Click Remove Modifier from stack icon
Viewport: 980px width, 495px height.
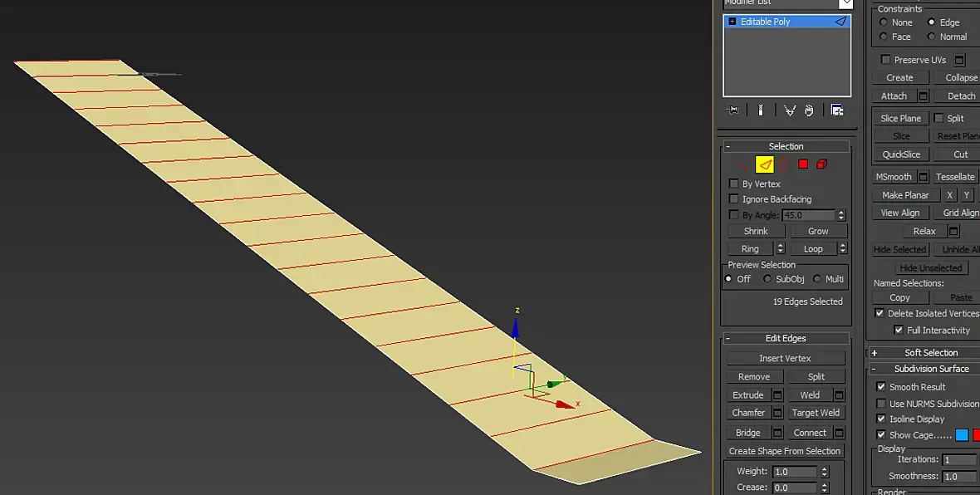810,110
